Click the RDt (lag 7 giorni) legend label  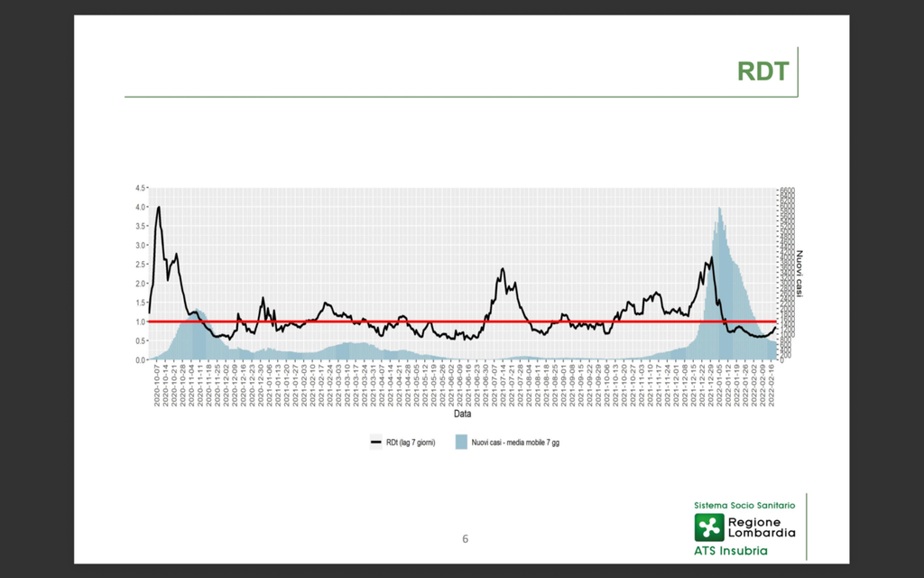pyautogui.click(x=411, y=443)
